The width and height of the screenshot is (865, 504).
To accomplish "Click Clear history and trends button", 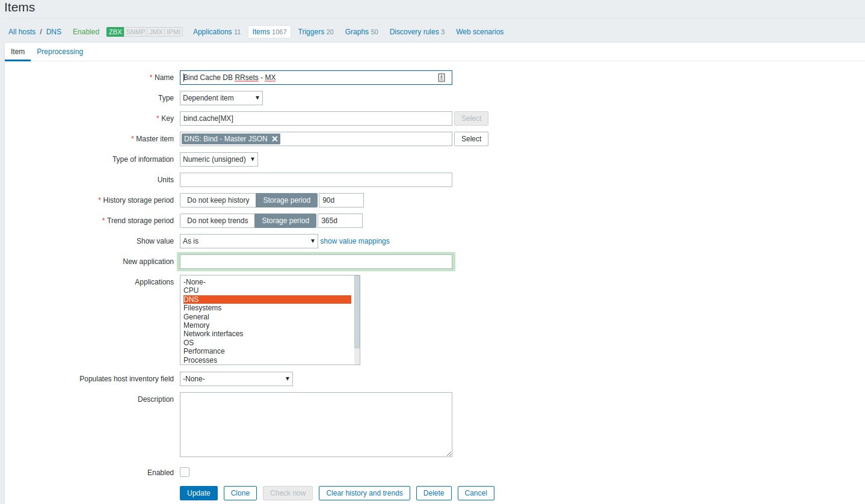I will click(x=365, y=493).
